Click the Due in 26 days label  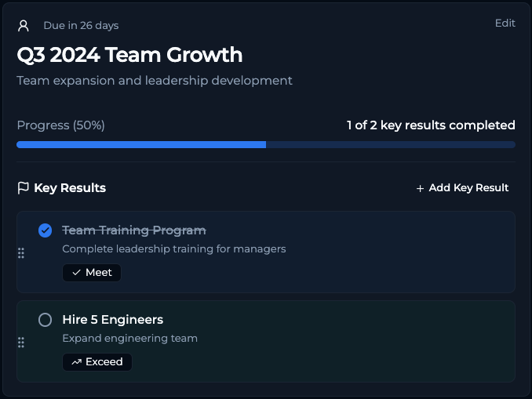tap(81, 25)
